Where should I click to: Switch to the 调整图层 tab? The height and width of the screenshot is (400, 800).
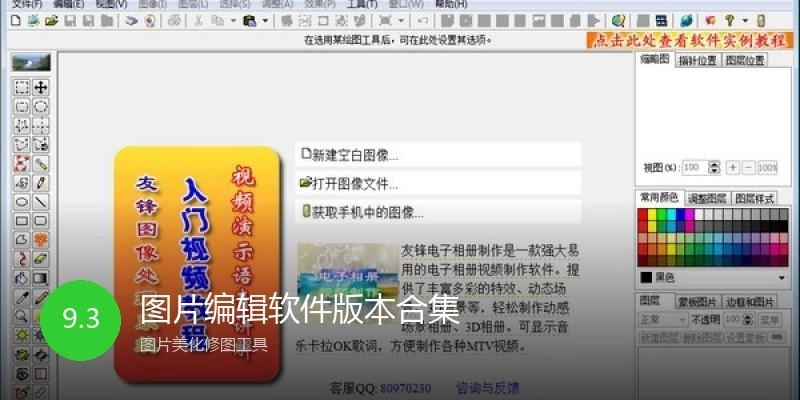pyautogui.click(x=707, y=198)
